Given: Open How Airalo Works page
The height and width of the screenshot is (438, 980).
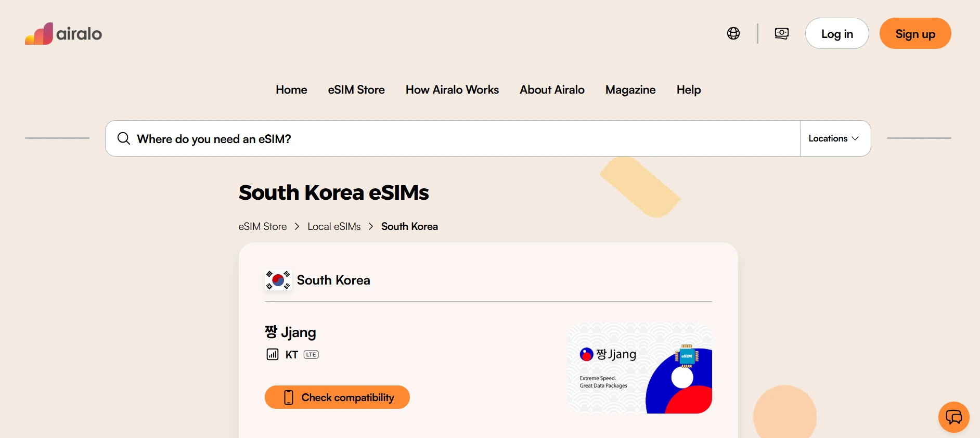Looking at the screenshot, I should [x=452, y=89].
